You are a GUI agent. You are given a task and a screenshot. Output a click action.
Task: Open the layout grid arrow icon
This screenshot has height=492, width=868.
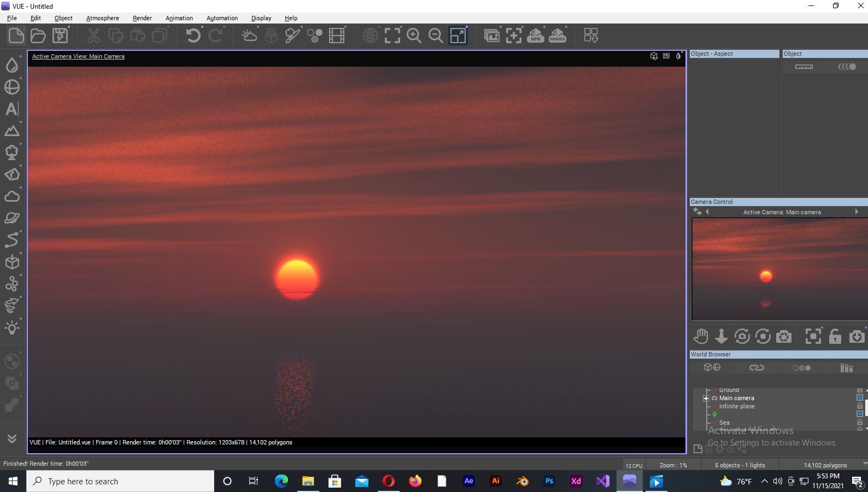(591, 36)
